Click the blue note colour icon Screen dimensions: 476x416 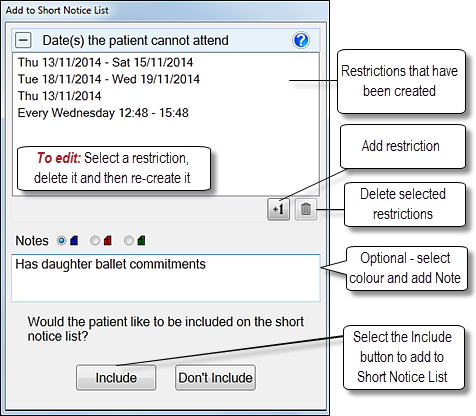click(x=74, y=240)
